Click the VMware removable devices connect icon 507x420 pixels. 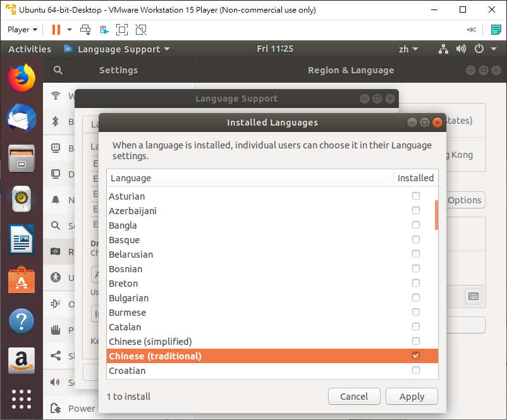point(104,30)
